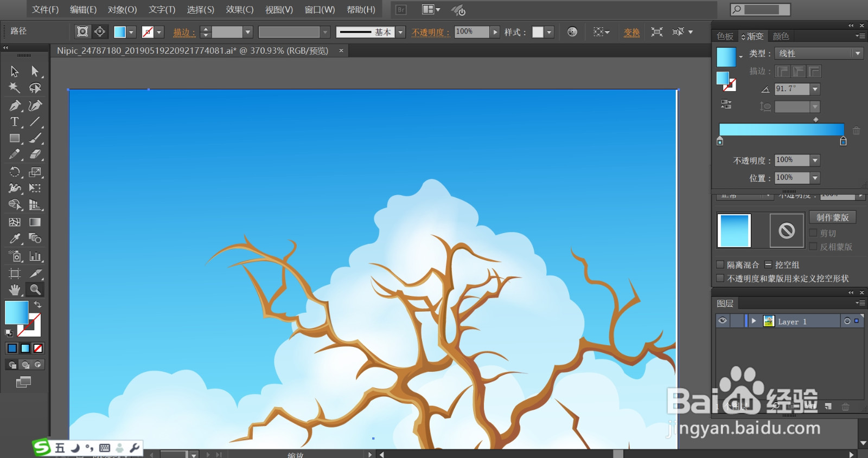Select the Type tool

click(x=15, y=121)
